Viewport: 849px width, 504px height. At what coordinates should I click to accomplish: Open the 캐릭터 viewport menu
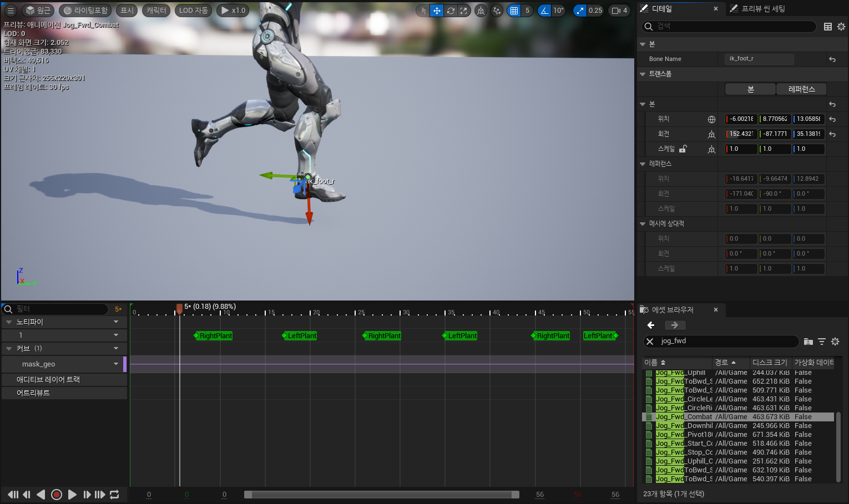pyautogui.click(x=156, y=11)
